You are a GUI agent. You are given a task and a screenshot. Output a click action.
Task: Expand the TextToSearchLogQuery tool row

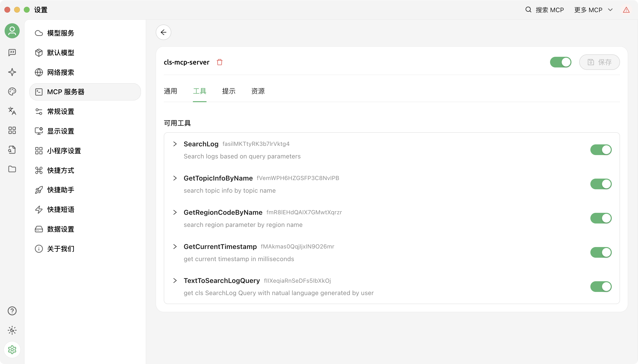[x=175, y=281]
